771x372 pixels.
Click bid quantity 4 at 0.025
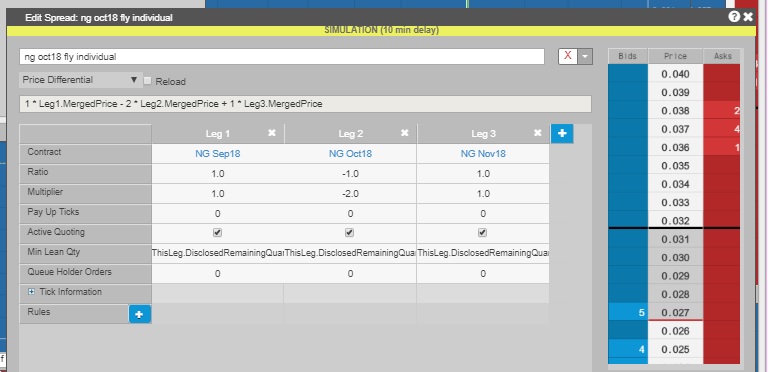(628, 349)
